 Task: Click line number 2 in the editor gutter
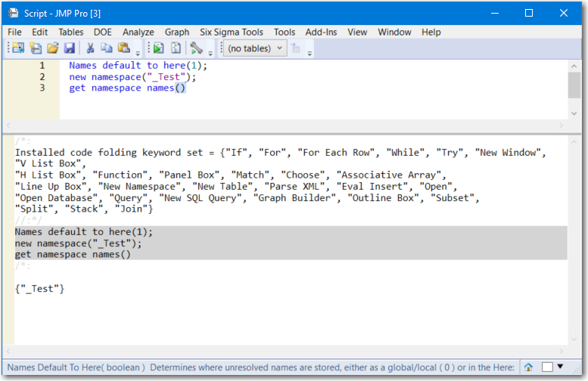(42, 77)
